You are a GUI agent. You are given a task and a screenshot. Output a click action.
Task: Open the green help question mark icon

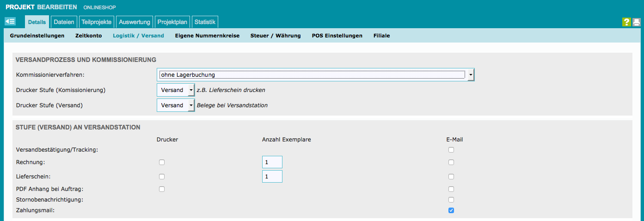(626, 22)
